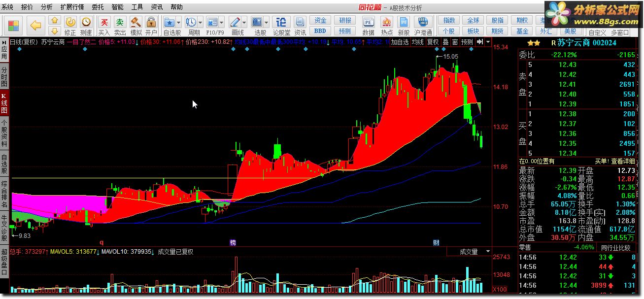Open the 智能 menu
This screenshot has width=644, height=299.
click(117, 7)
